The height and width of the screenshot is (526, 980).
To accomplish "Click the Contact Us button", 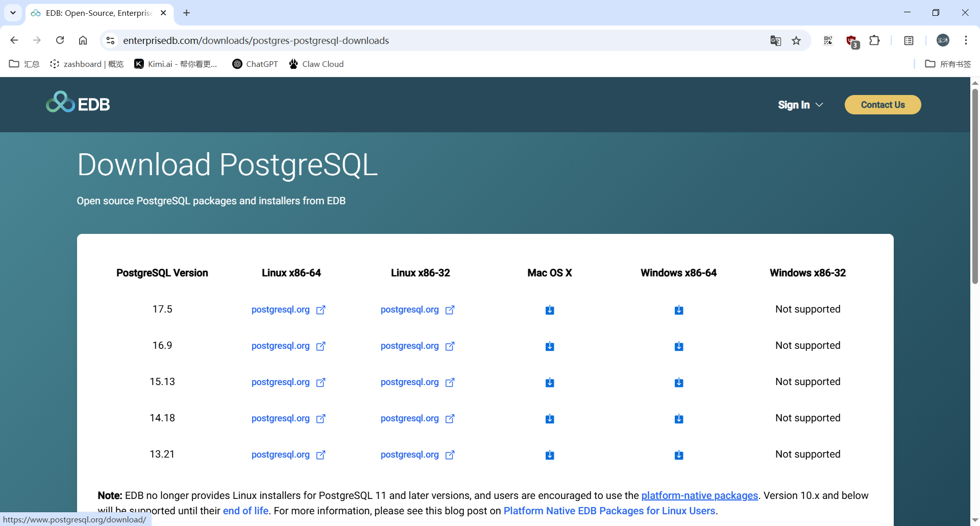I will click(x=883, y=105).
